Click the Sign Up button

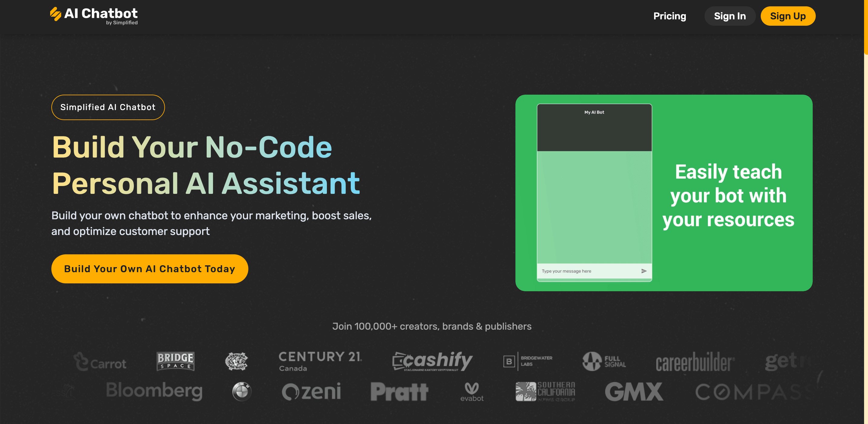(x=787, y=15)
